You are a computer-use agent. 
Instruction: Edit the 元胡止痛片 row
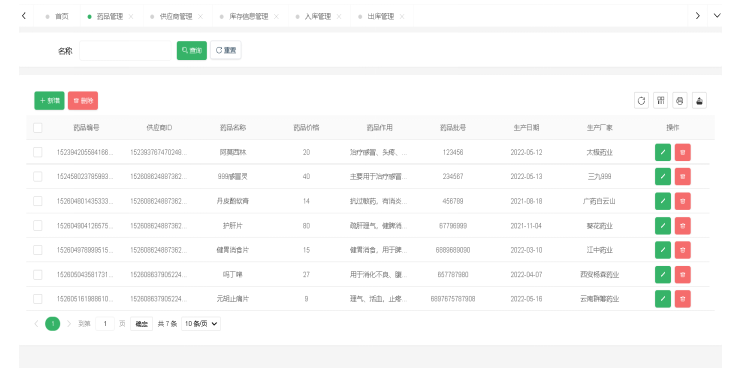click(663, 299)
